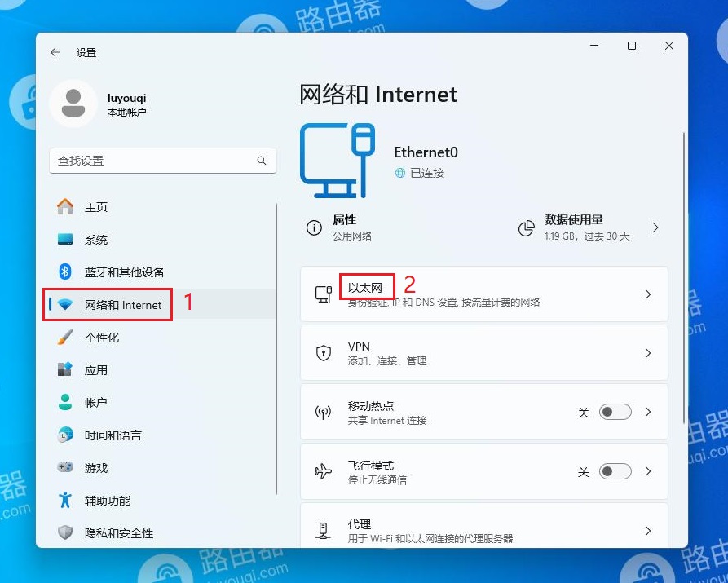
Task: Click 停止无线通信 description text
Action: (377, 480)
